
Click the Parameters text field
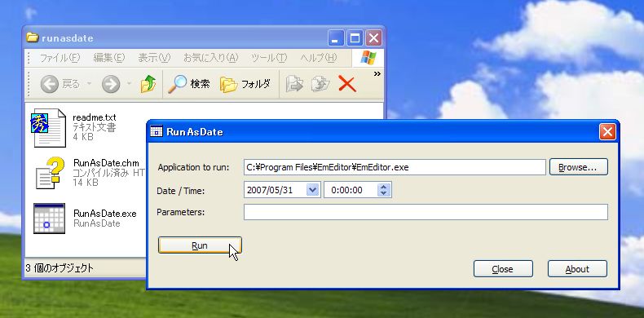pos(426,212)
